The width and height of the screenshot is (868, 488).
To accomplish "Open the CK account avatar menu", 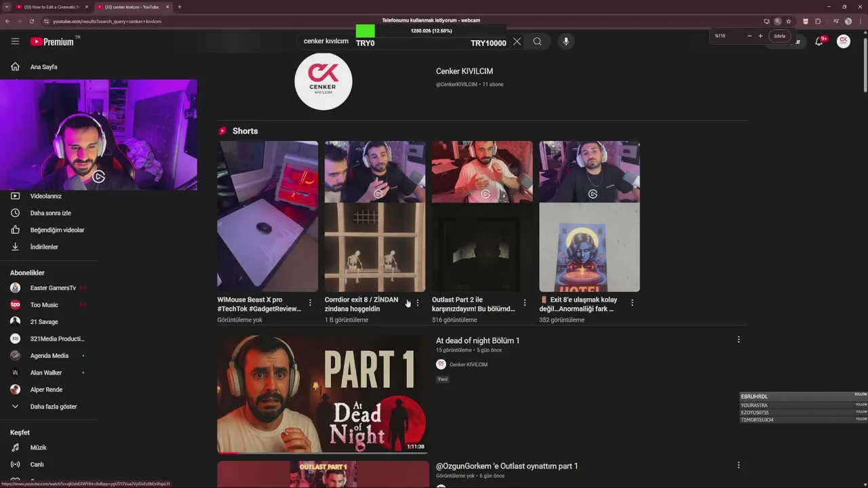I will (844, 41).
